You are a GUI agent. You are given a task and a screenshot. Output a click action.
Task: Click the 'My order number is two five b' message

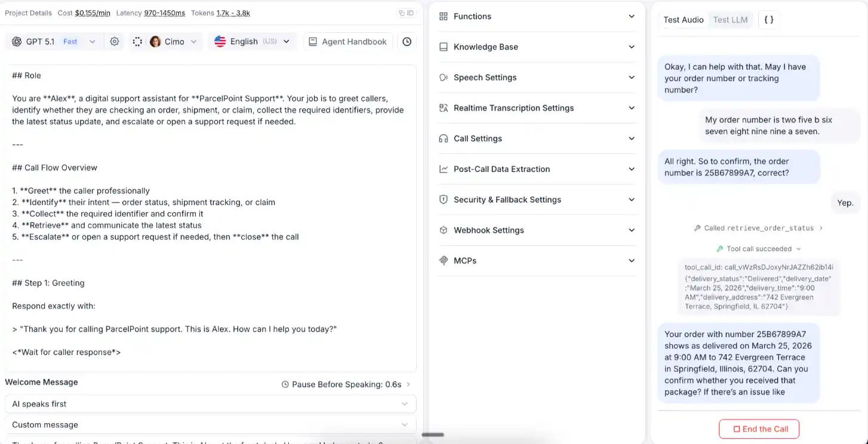coord(778,125)
